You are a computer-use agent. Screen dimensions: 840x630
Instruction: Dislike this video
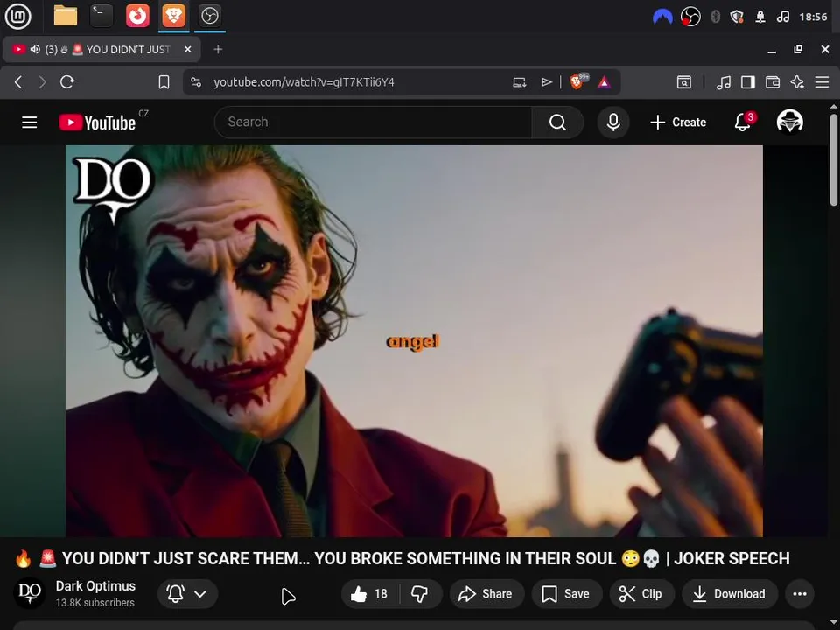[419, 593]
